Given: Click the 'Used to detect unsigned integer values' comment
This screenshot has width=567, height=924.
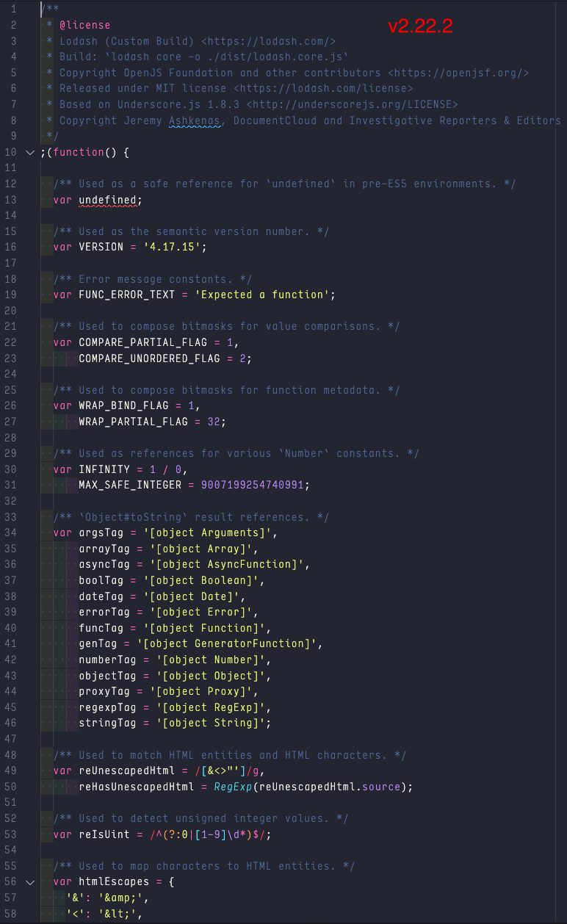Looking at the screenshot, I should (201, 819).
